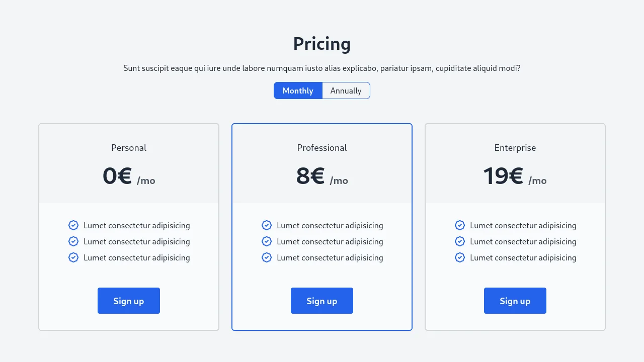Click the first checkmark icon in Personal plan
Image resolution: width=644 pixels, height=362 pixels.
(73, 225)
